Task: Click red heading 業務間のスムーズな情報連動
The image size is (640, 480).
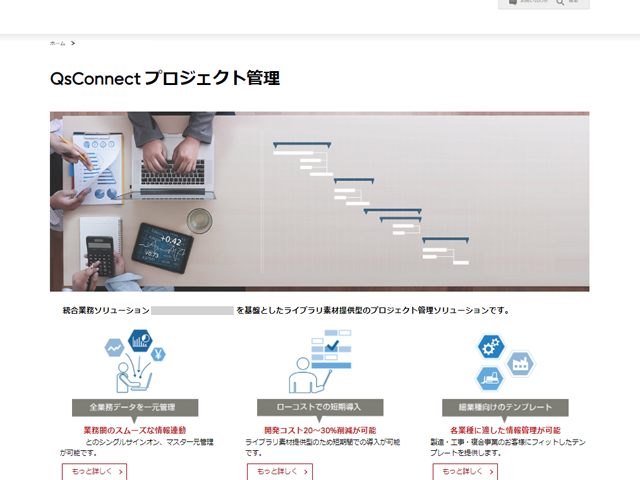Action: pyautogui.click(x=135, y=430)
